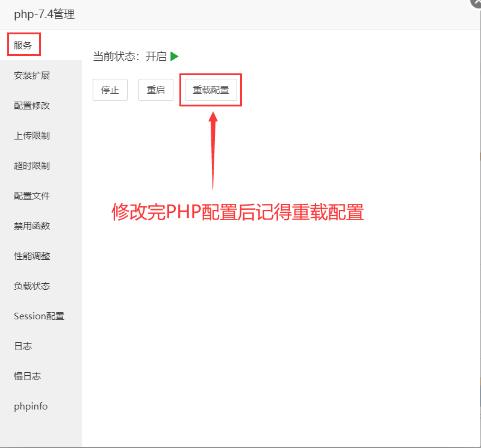481x448 pixels.
Task: Open the Session配置 tab
Action: 39,316
